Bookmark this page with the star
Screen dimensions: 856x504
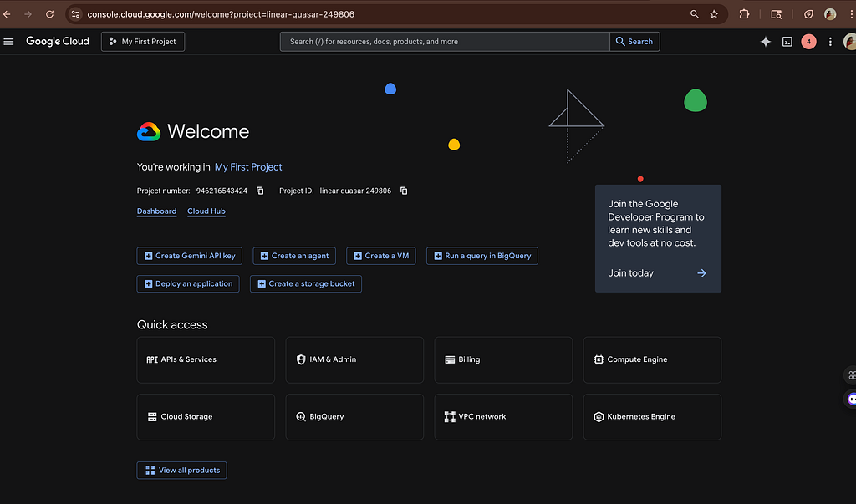714,14
